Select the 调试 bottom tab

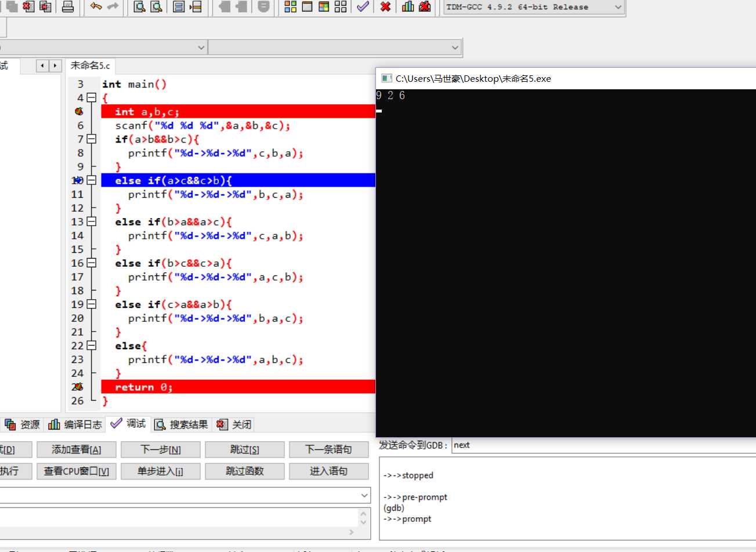pyautogui.click(x=128, y=424)
